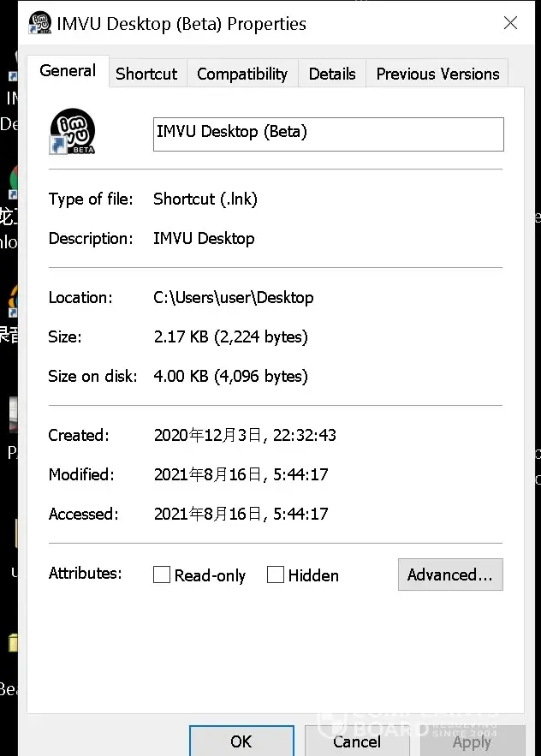Click the Apply button
The image size is (541, 756).
(472, 741)
